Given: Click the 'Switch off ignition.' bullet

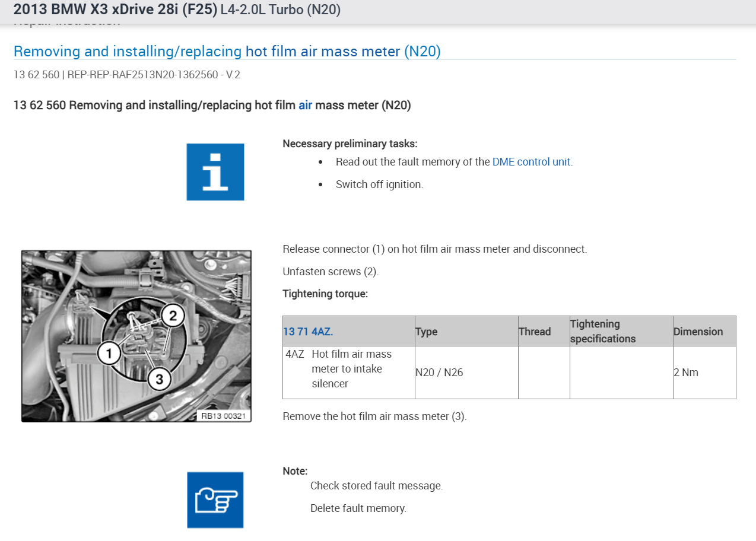Looking at the screenshot, I should pos(379,184).
